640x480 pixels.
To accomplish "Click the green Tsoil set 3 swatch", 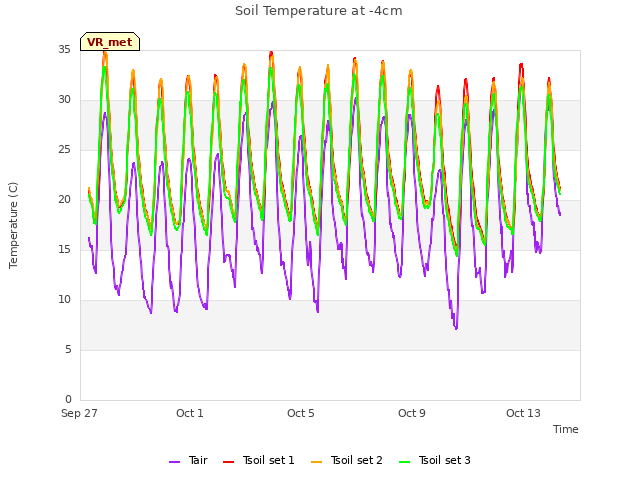I will tap(404, 461).
